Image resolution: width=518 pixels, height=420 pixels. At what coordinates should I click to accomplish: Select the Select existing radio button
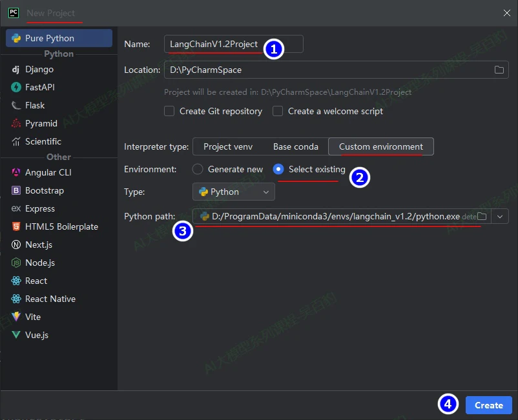(278, 169)
